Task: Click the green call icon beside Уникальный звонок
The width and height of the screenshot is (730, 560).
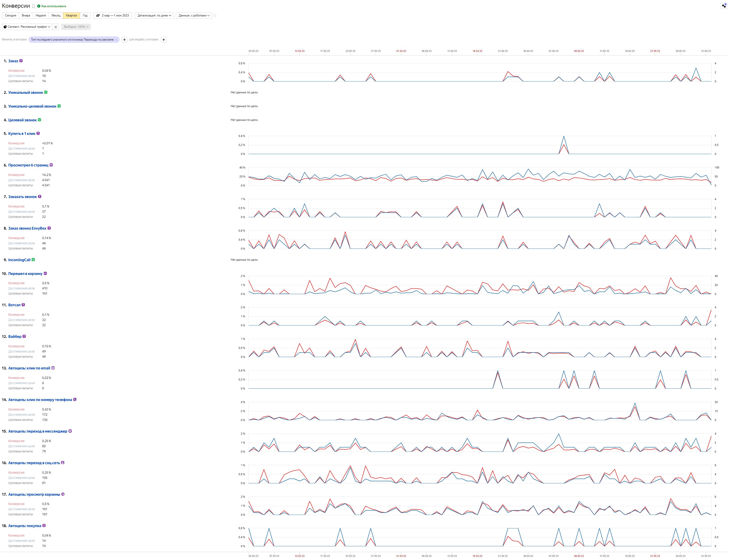Action: point(46,92)
